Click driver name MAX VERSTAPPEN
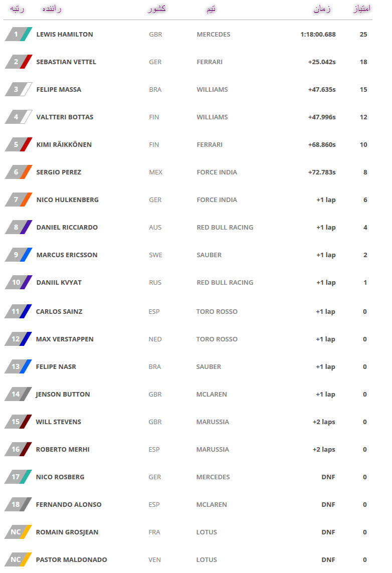The image size is (392, 573). tap(65, 339)
